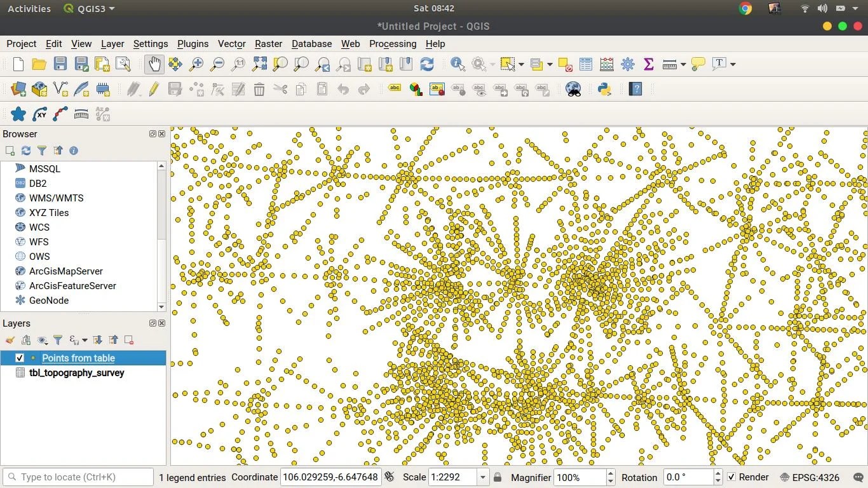The height and width of the screenshot is (488, 868).
Task: Create a new GeoPackage layer
Action: (39, 90)
